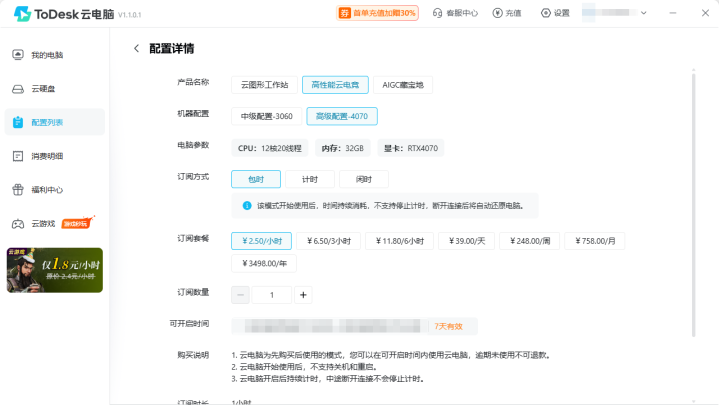Open the 1.8元/小时 promo banner

pyautogui.click(x=55, y=270)
